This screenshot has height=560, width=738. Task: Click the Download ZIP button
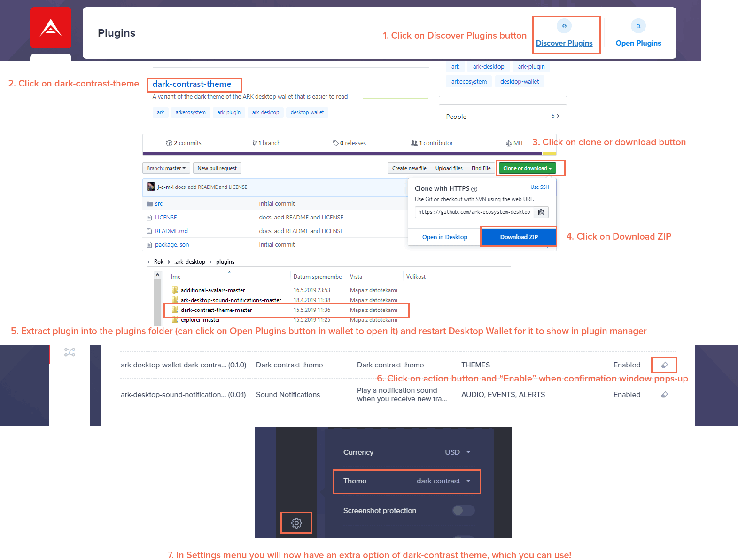[519, 237]
